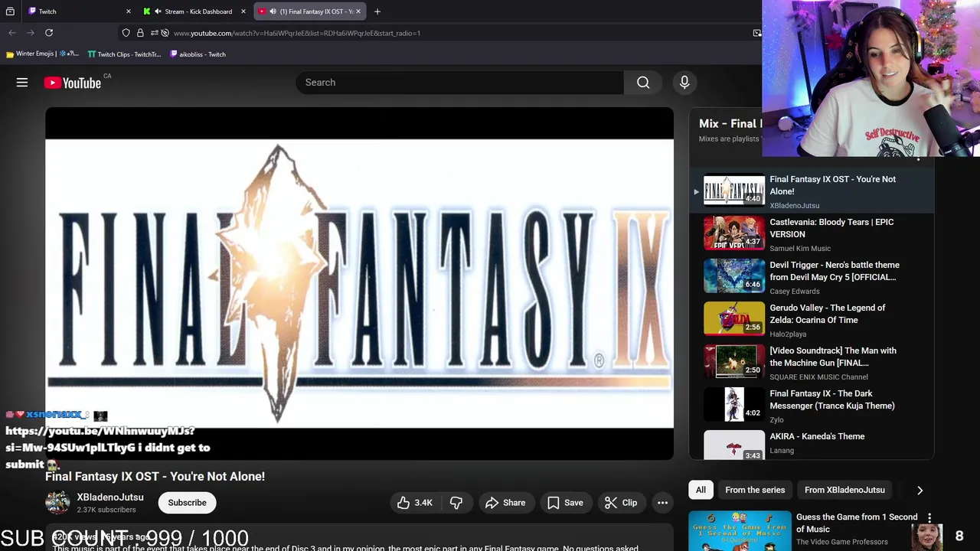
Task: Open more actions ellipsis under video
Action: [662, 503]
